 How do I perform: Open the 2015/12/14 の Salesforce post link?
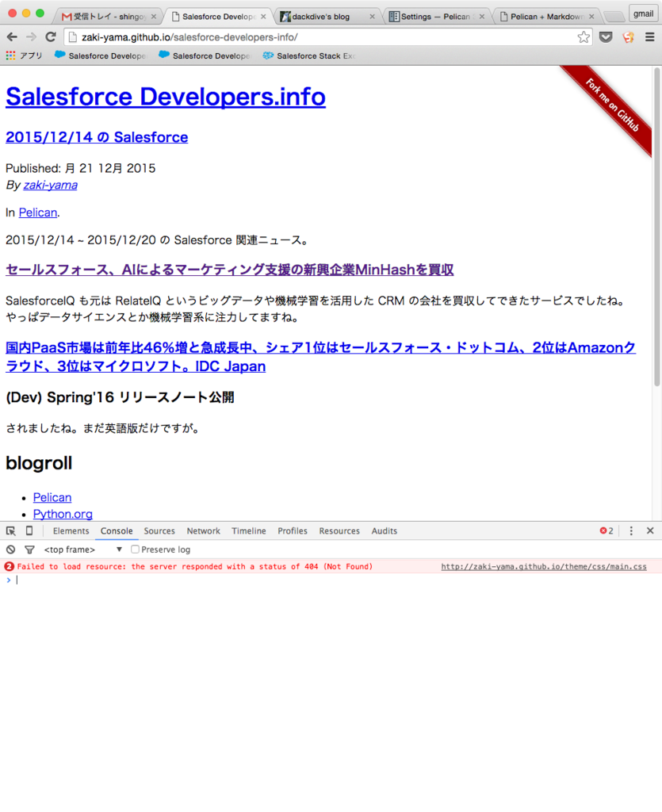coord(97,137)
